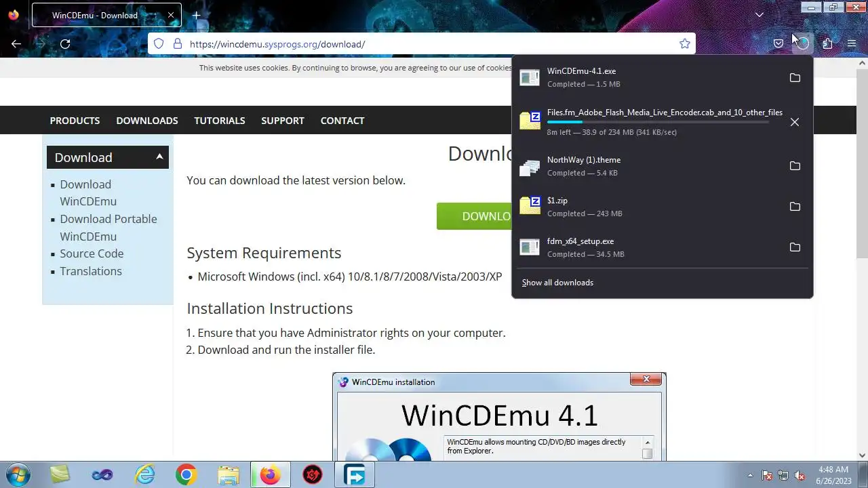Image resolution: width=868 pixels, height=488 pixels.
Task: Open CONTACT menu item
Action: (342, 121)
